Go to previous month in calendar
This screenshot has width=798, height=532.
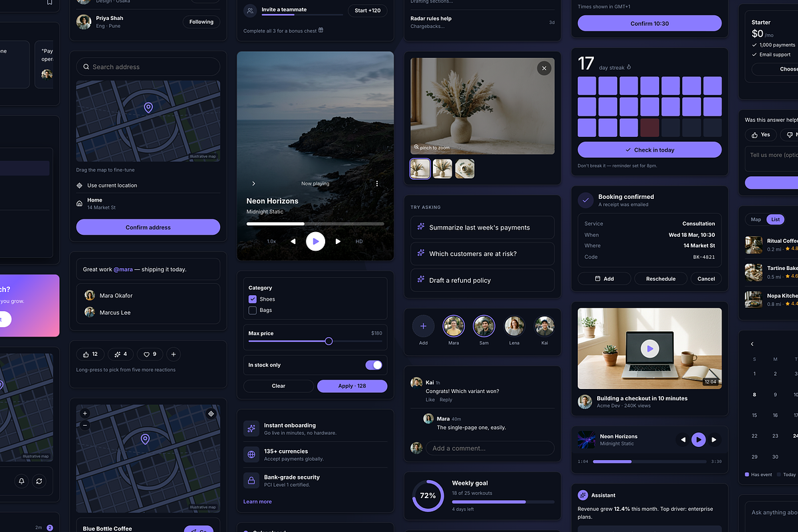[752, 344]
